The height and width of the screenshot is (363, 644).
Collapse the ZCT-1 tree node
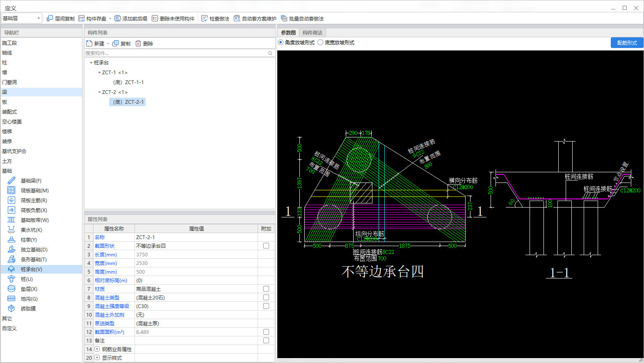99,72
